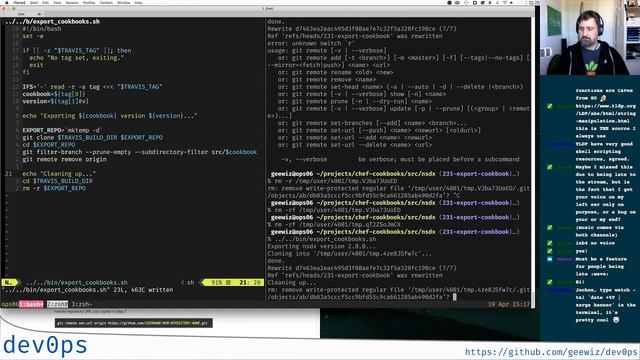Click the green badge beside 'inb4 no voice'
Image resolution: width=640 pixels, height=360 pixels.
coord(550,243)
